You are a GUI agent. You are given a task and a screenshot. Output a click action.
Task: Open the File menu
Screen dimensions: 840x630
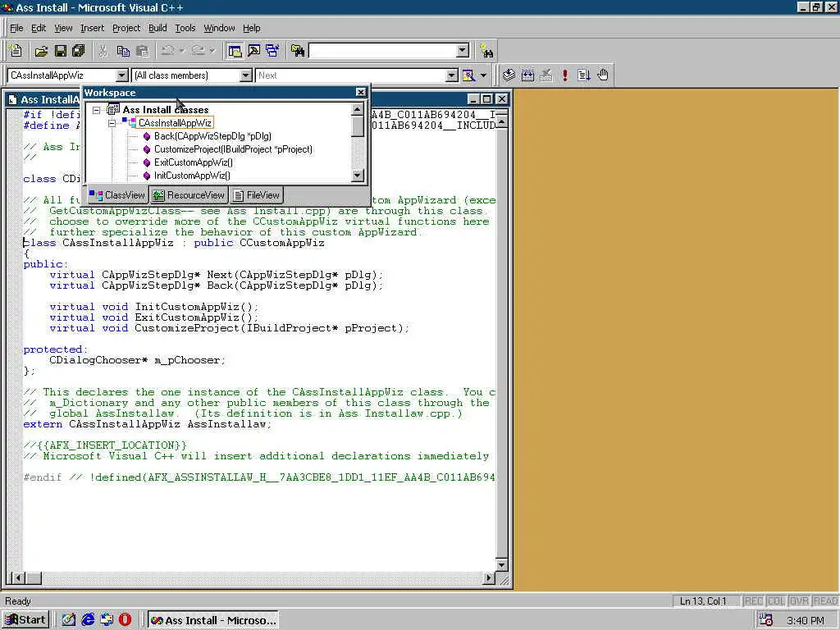pos(16,28)
